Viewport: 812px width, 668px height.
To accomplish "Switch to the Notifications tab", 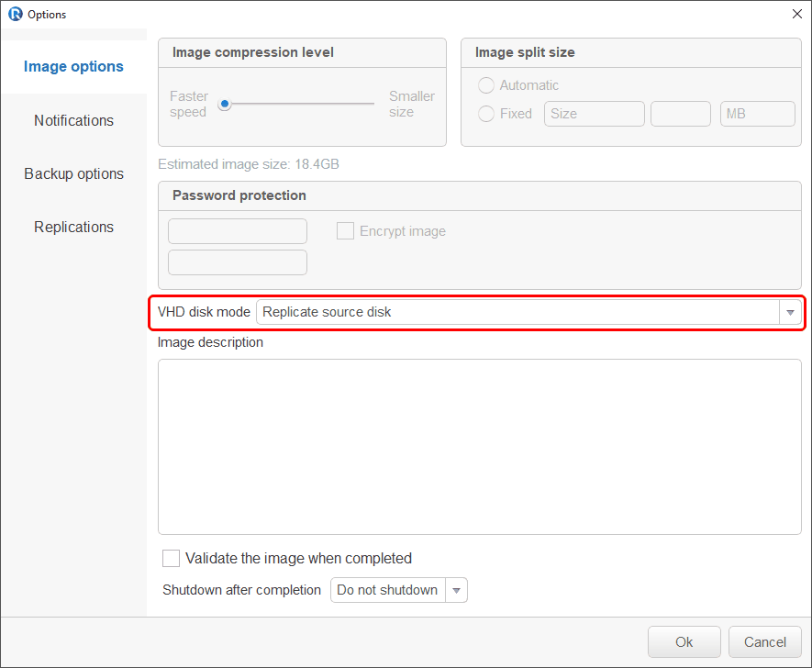I will [x=74, y=120].
